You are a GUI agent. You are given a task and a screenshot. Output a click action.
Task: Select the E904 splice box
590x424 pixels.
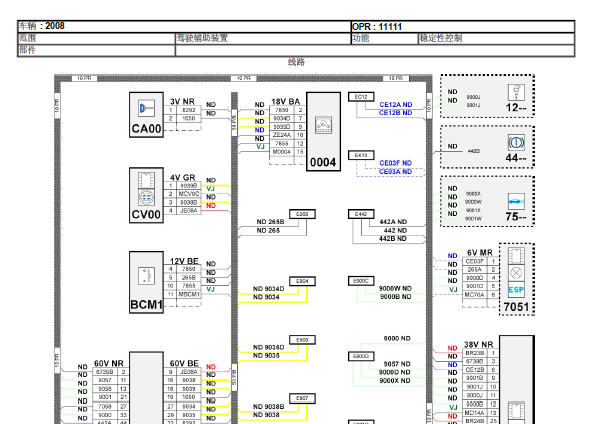302,281
